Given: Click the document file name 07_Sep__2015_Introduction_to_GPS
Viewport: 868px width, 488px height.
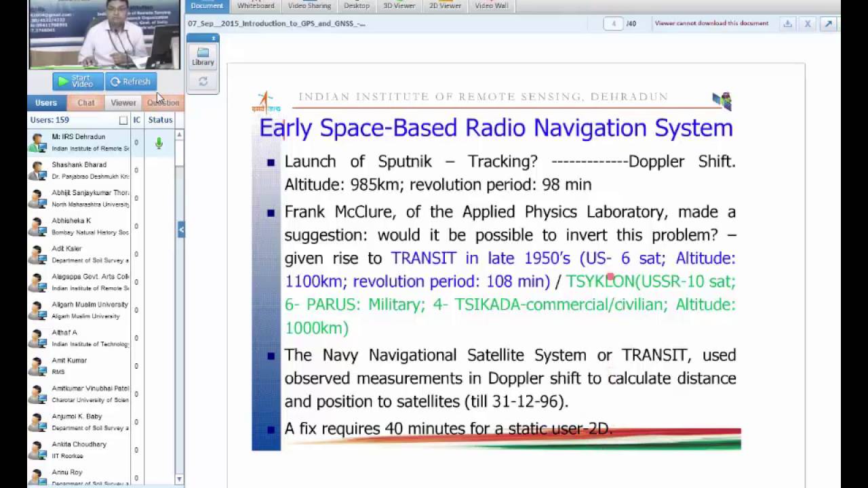Looking at the screenshot, I should 277,24.
